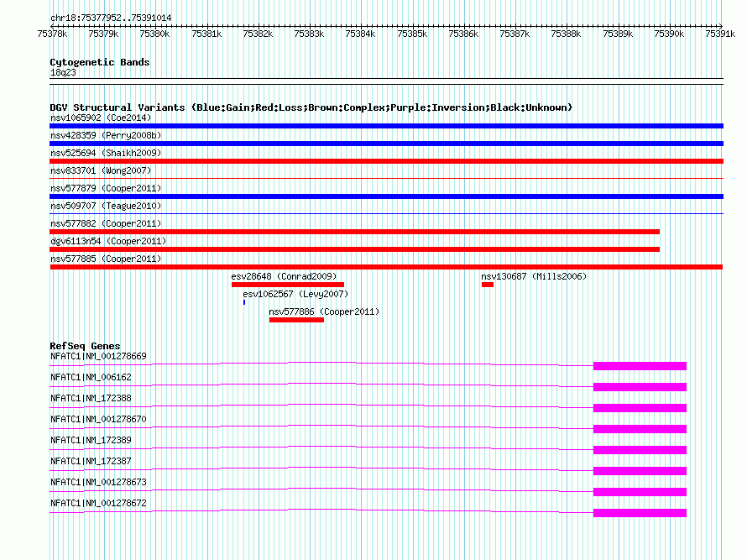Image resolution: width=747 pixels, height=560 pixels.
Task: Select the red nsv577885 loss bar
Action: tap(386, 267)
